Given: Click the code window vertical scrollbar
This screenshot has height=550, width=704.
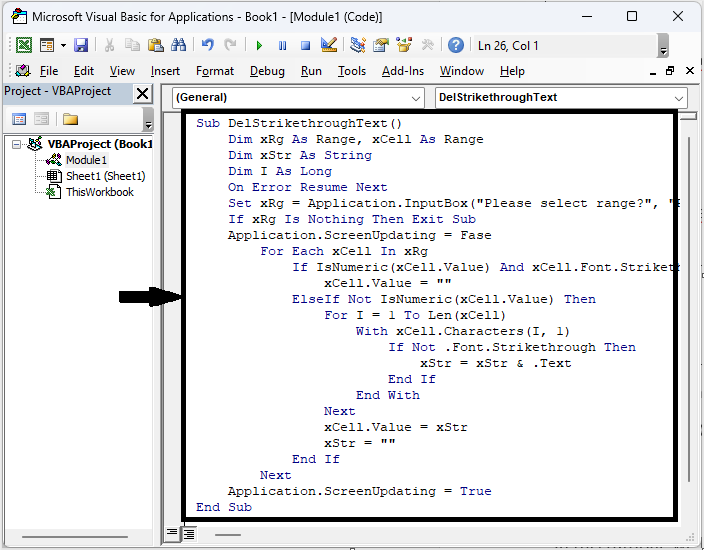Looking at the screenshot, I should (689, 310).
